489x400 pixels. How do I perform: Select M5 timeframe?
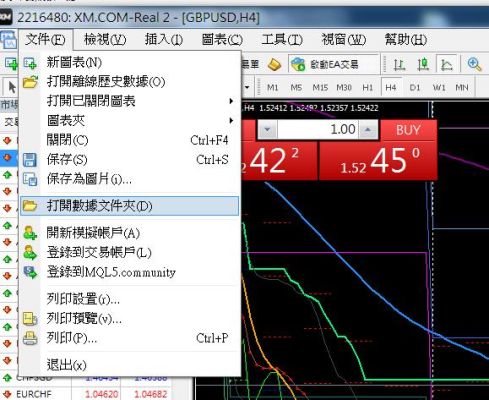click(296, 88)
